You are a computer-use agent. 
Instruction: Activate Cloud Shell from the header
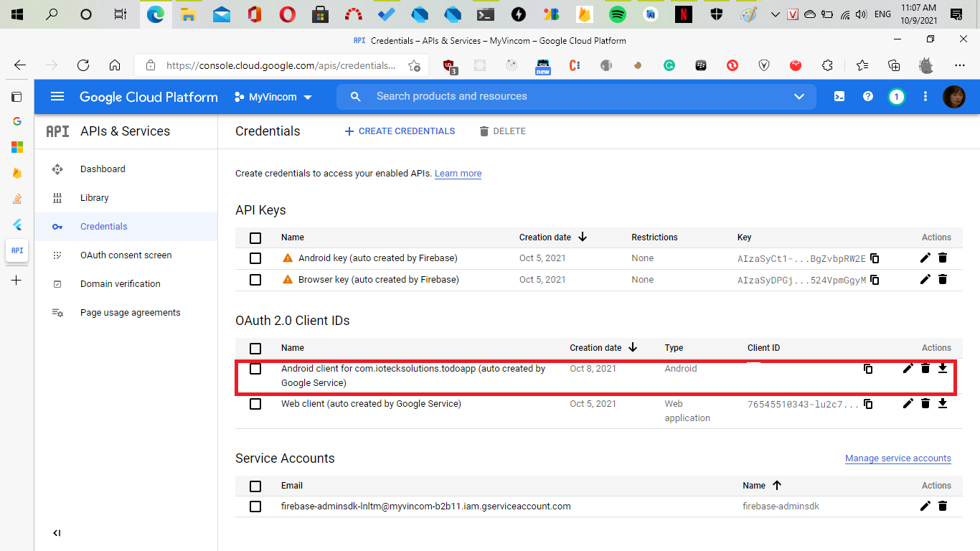839,97
